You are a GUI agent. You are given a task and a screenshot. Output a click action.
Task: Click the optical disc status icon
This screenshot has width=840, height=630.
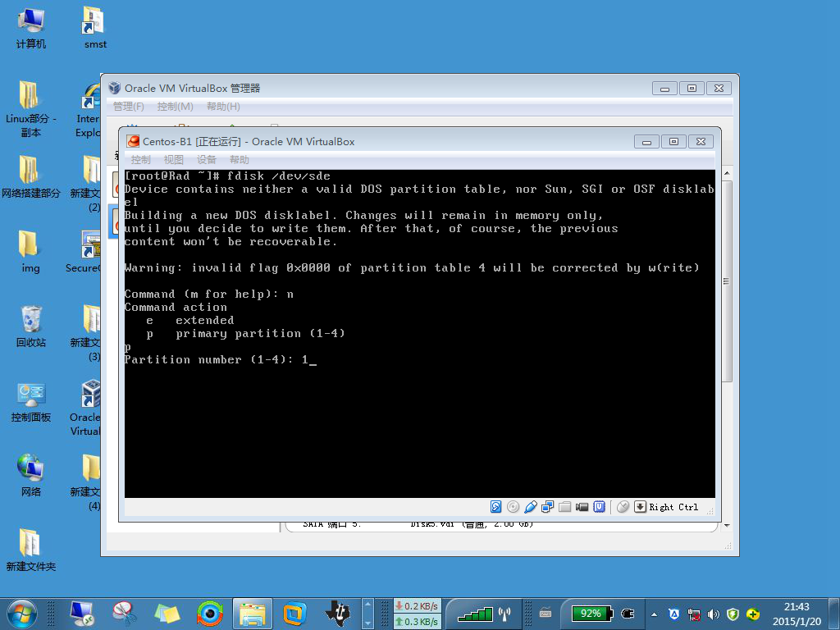(x=513, y=507)
